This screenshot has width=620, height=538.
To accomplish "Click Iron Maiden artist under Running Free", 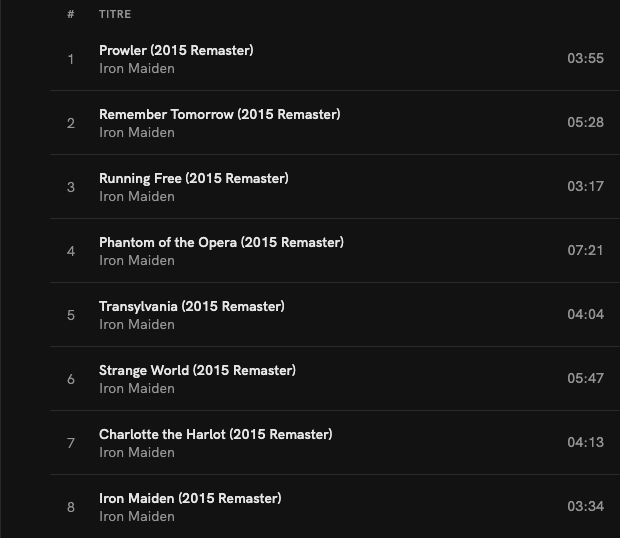I will [x=137, y=197].
